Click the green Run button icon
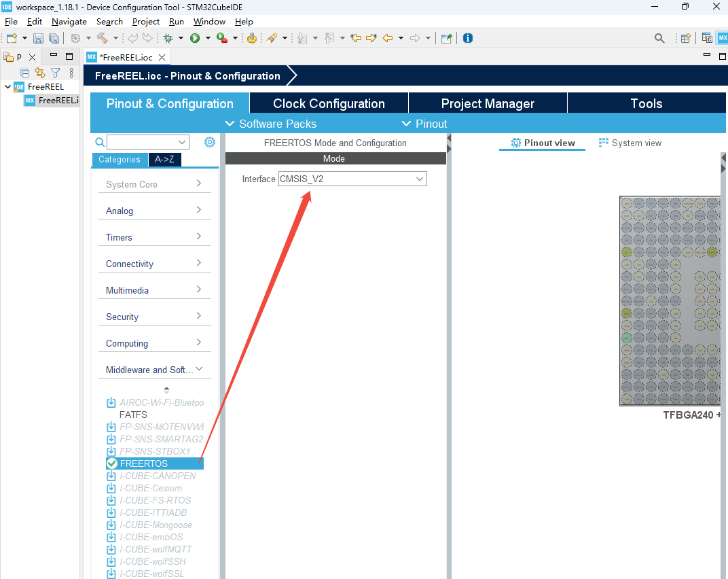The image size is (728, 579). 195,38
